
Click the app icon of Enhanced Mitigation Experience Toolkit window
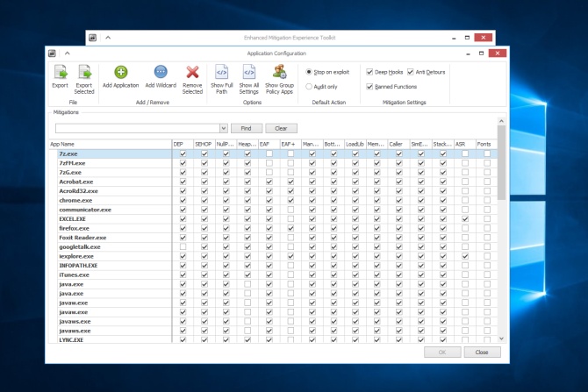pyautogui.click(x=93, y=38)
